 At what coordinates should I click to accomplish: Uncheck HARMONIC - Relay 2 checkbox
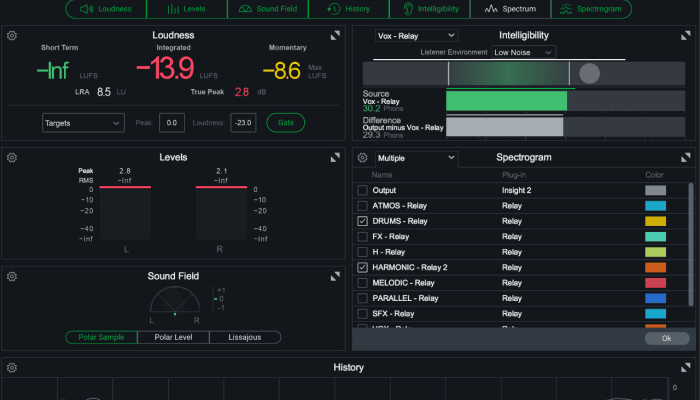pos(362,267)
